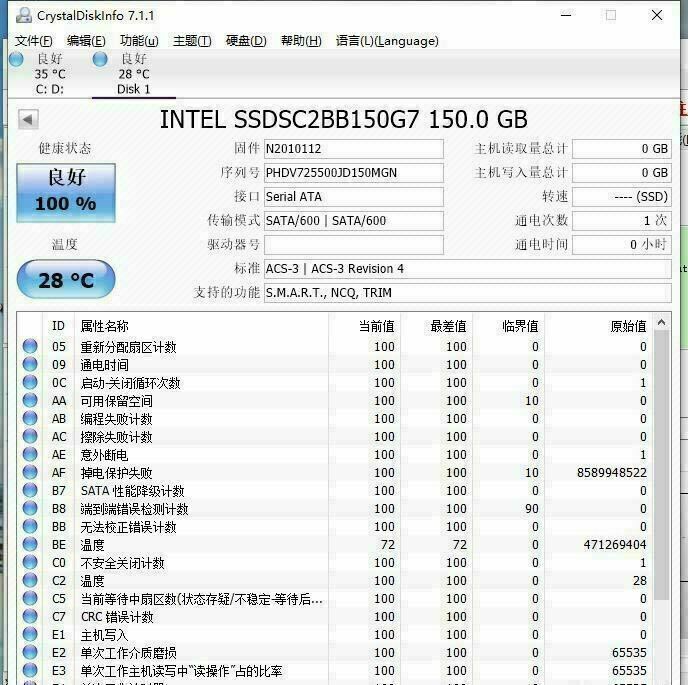Image resolution: width=688 pixels, height=685 pixels.
Task: Click the 最差值 column header
Action: pyautogui.click(x=437, y=326)
